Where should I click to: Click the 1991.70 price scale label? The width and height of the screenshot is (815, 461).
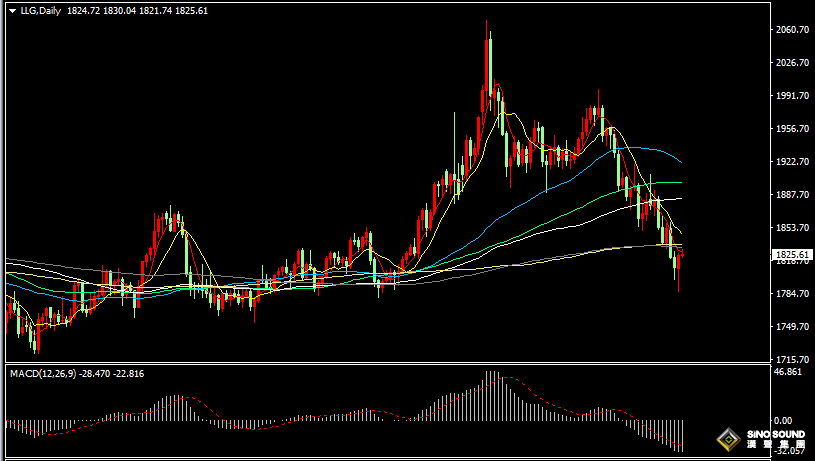click(x=792, y=96)
